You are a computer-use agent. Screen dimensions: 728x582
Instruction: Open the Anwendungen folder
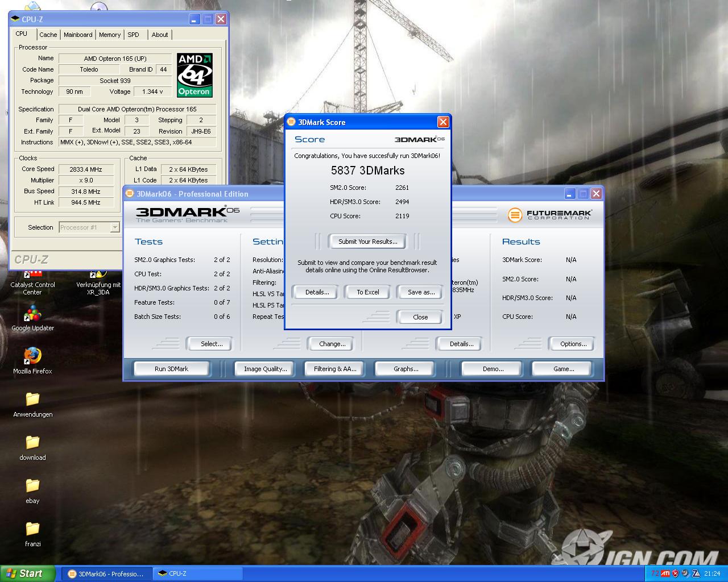[32, 404]
